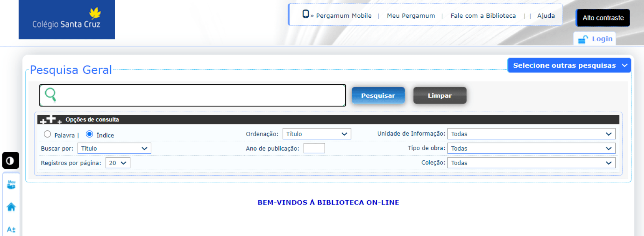This screenshot has height=236, width=644.
Task: Go home via the house icon
Action: pyautogui.click(x=11, y=207)
